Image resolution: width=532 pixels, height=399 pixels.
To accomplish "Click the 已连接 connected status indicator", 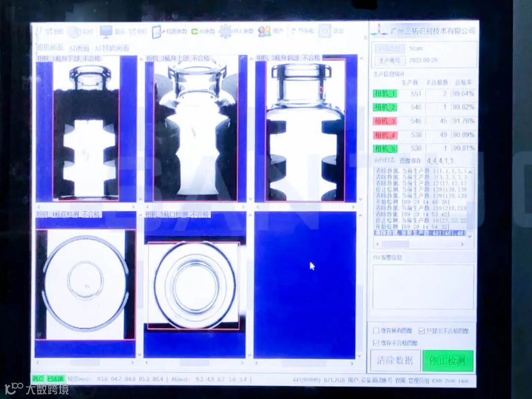I will [55, 379].
